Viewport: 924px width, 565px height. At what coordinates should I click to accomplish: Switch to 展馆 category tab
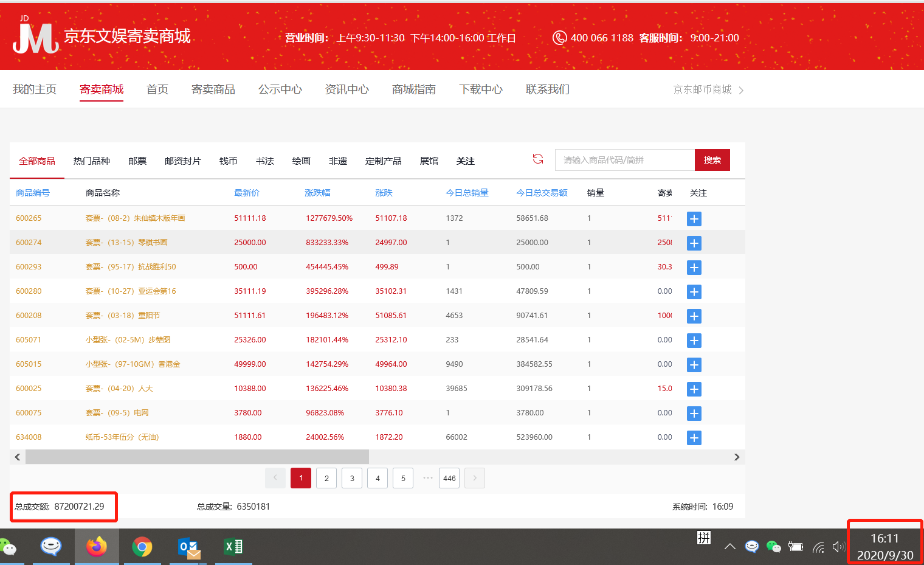click(x=429, y=161)
